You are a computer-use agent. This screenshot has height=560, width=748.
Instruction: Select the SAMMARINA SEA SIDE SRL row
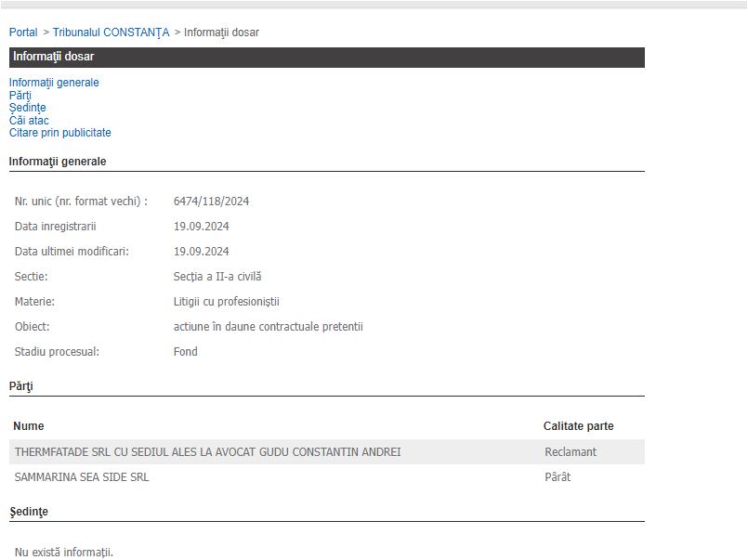point(82,477)
